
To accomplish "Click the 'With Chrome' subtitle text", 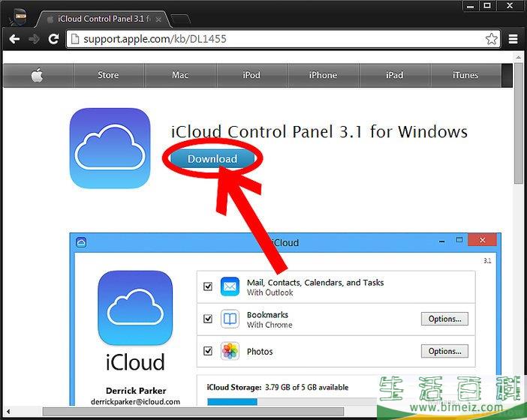I will click(270, 325).
